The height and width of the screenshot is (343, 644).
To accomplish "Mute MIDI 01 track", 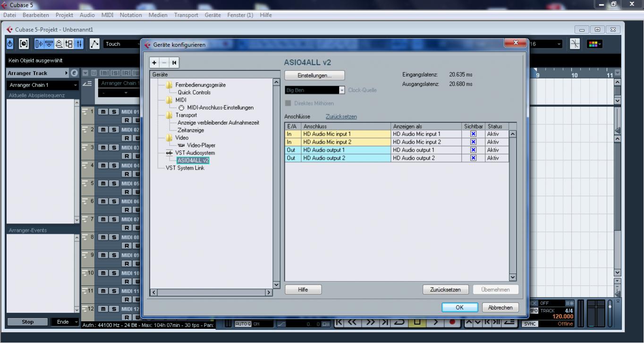I will (103, 111).
